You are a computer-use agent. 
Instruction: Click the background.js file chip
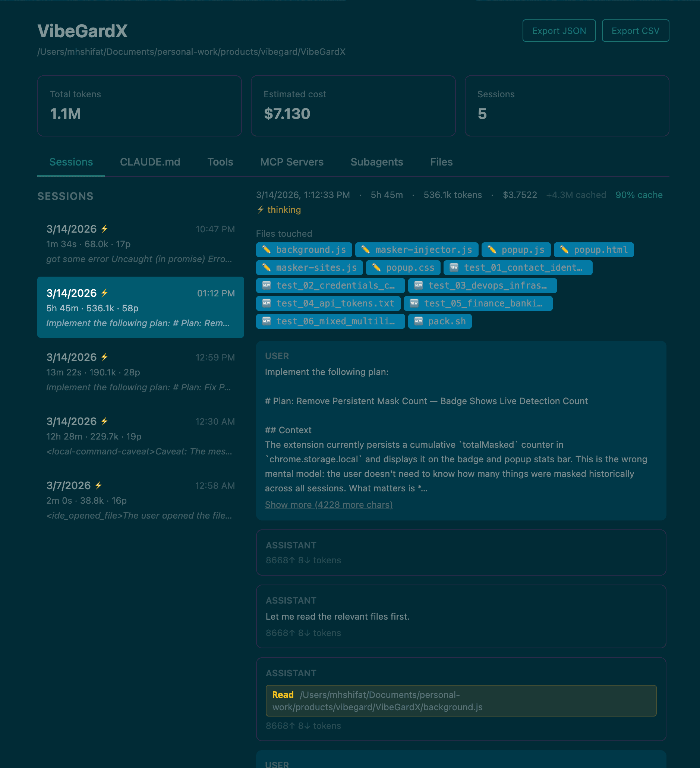coord(304,250)
